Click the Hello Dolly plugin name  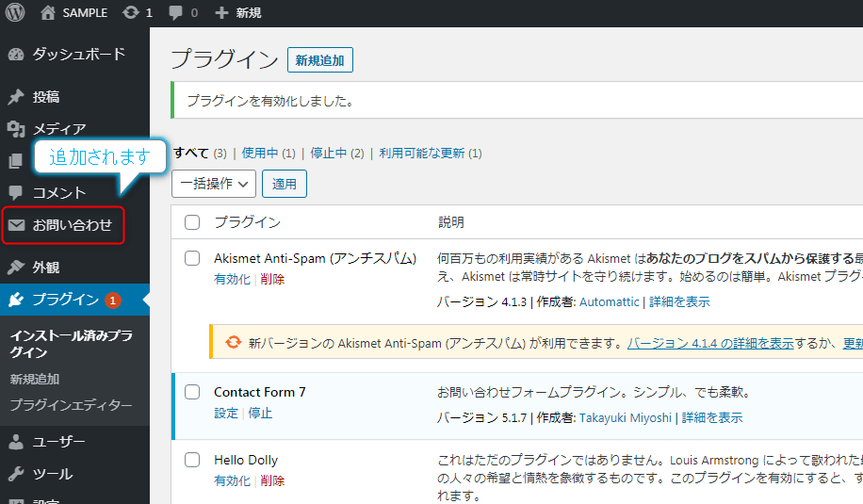246,460
